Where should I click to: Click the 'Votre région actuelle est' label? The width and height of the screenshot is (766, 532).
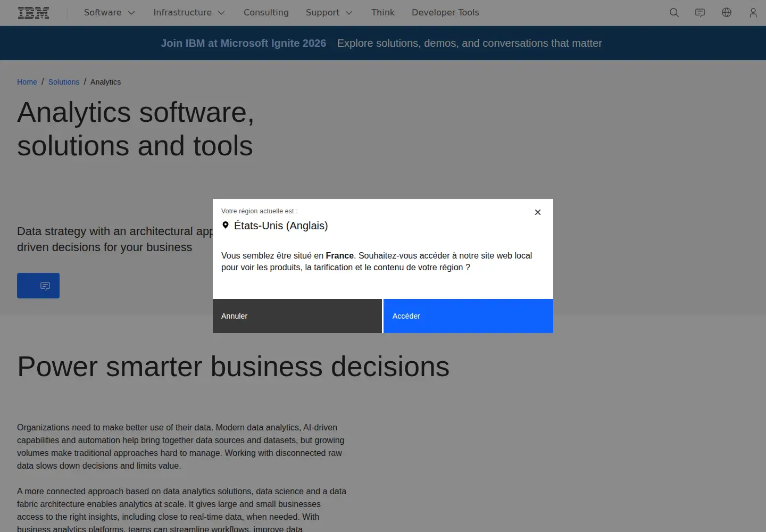pos(260,211)
